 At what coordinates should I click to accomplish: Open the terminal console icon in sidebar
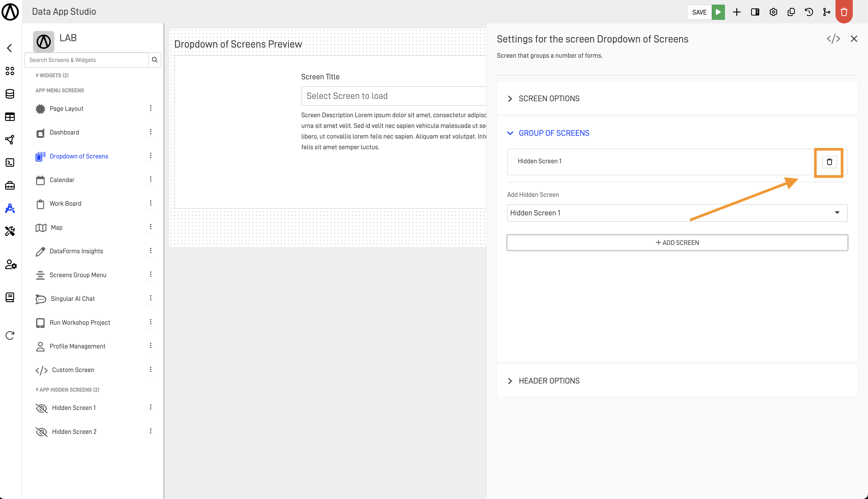click(x=10, y=163)
